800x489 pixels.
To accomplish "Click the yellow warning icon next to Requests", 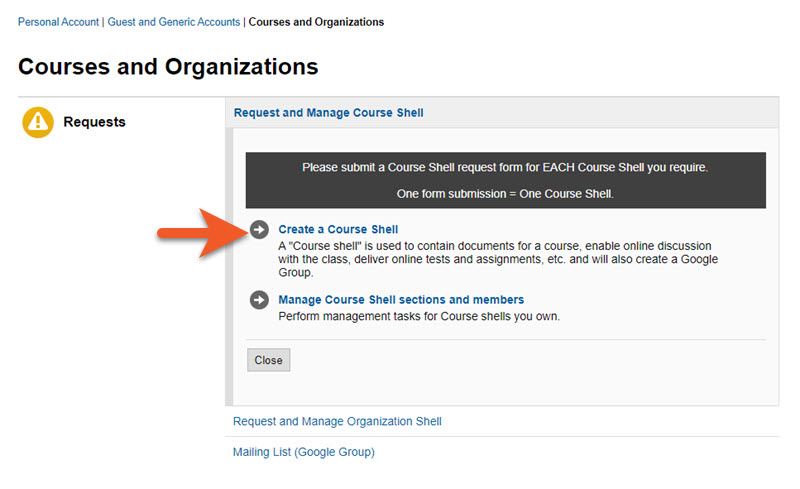I will click(x=38, y=122).
